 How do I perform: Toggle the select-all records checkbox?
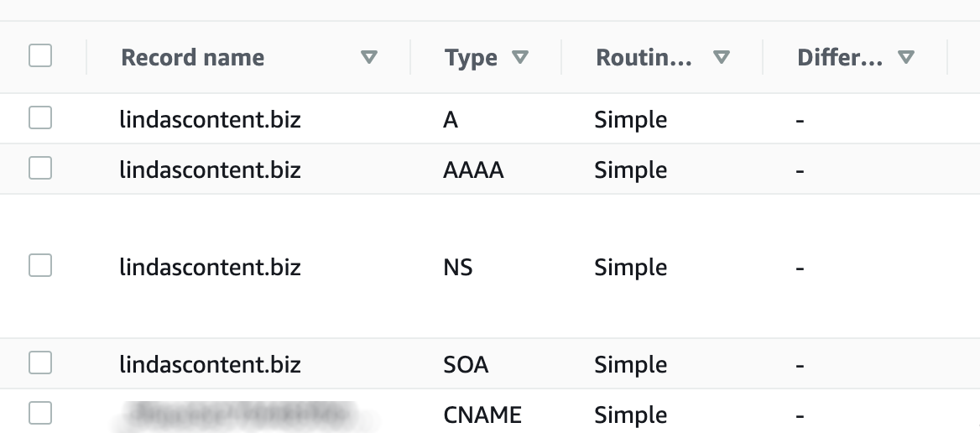40,55
